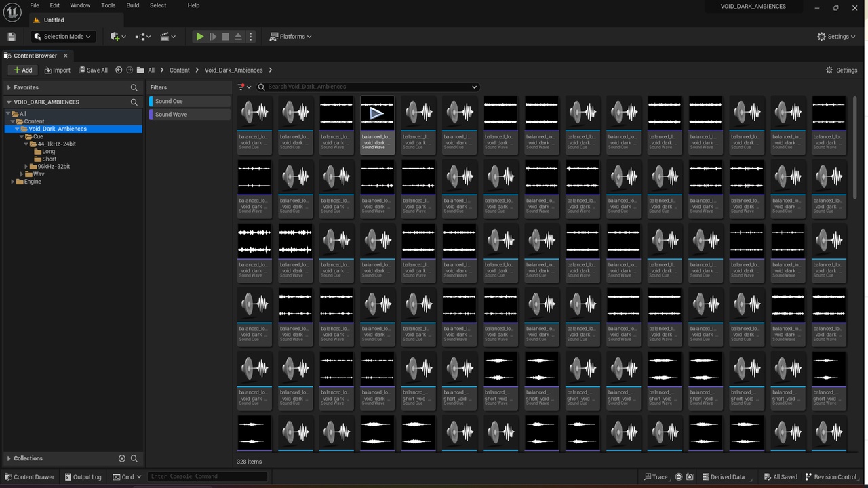
Task: Expand the chevron after Void_Dark_Ambiences breadcrumb
Action: click(x=271, y=70)
